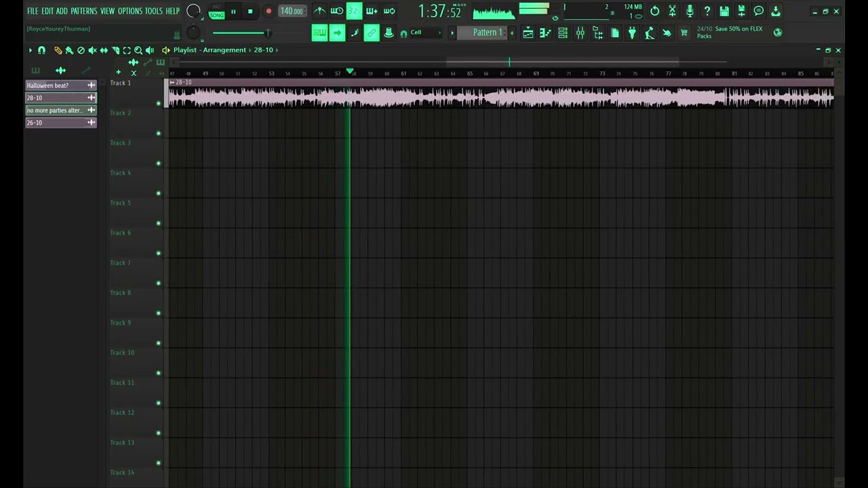The height and width of the screenshot is (488, 868).
Task: Open the HELP menu
Action: click(x=173, y=11)
